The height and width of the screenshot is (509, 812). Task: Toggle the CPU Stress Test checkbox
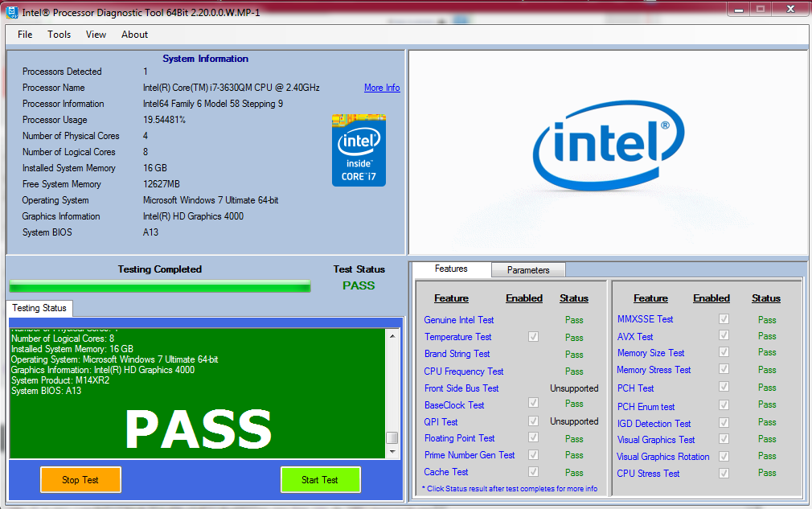point(724,474)
